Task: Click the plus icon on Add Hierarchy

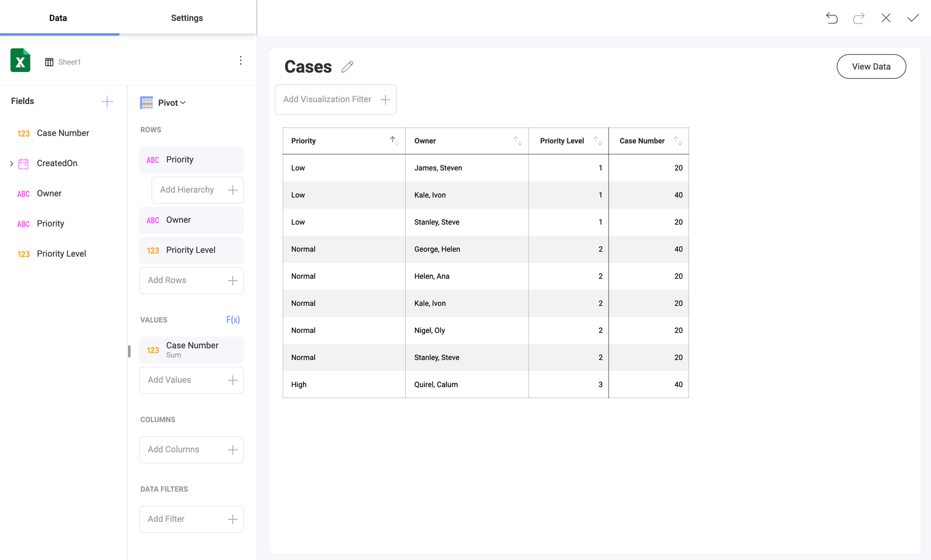Action: (x=233, y=190)
